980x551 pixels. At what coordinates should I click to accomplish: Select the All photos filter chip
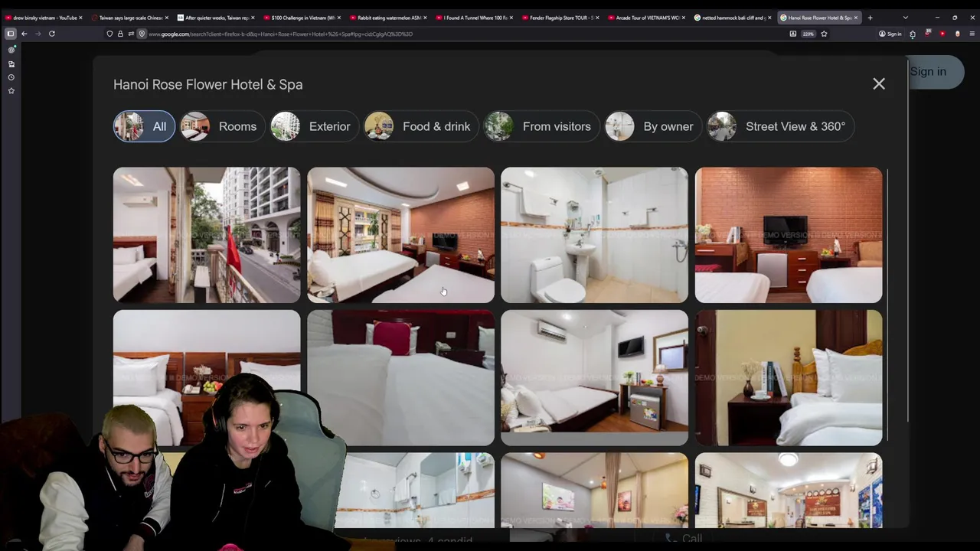(144, 126)
